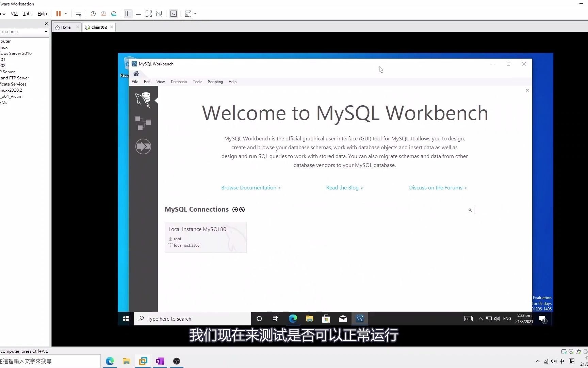Open Mail app in guest taskbar
The height and width of the screenshot is (368, 588).
343,319
